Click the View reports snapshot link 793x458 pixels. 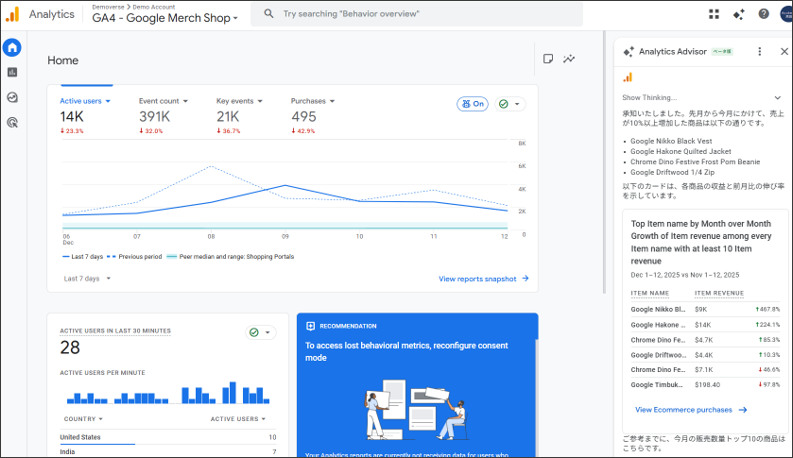[x=483, y=279]
